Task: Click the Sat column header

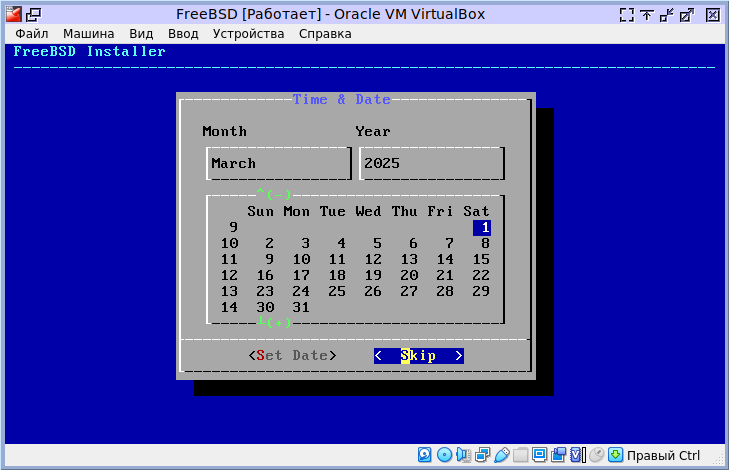Action: tap(476, 211)
